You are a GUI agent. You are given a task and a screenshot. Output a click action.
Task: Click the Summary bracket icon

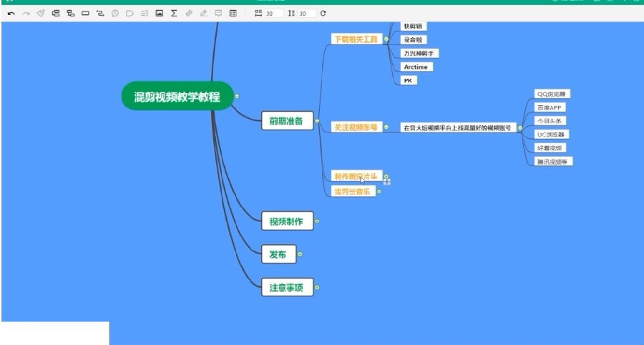click(144, 13)
